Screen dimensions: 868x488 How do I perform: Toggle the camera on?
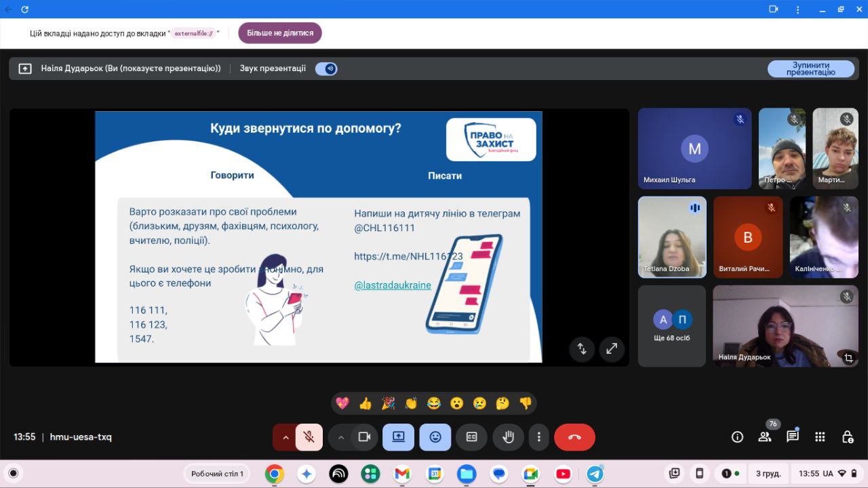pos(364,437)
